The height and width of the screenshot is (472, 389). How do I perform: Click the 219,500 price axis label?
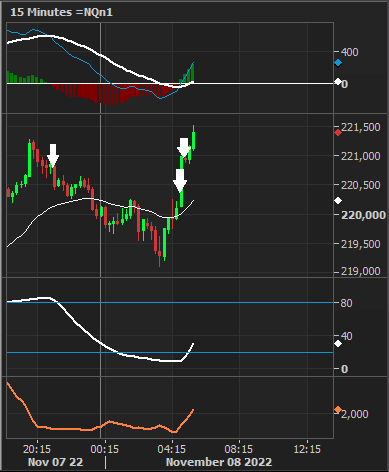tap(361, 244)
